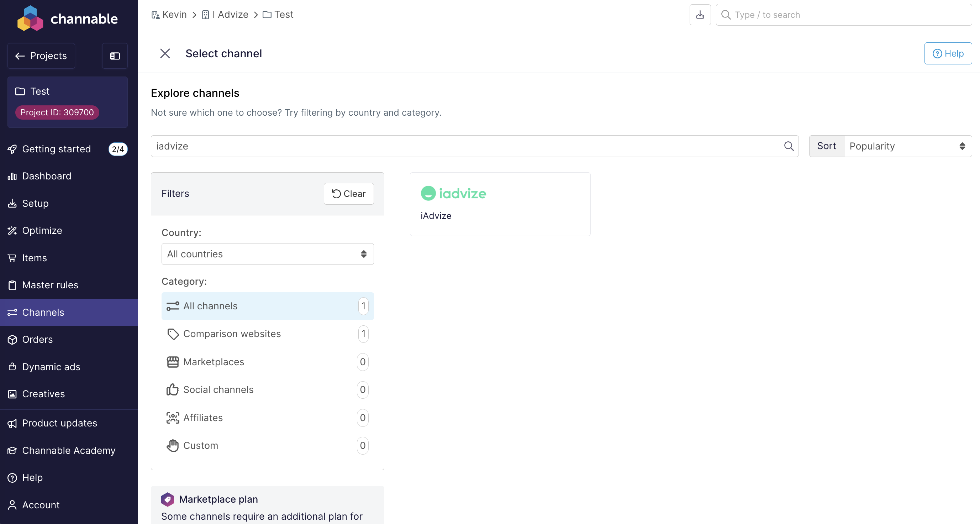Open the Help button at top right
This screenshot has height=524, width=980.
pos(948,54)
